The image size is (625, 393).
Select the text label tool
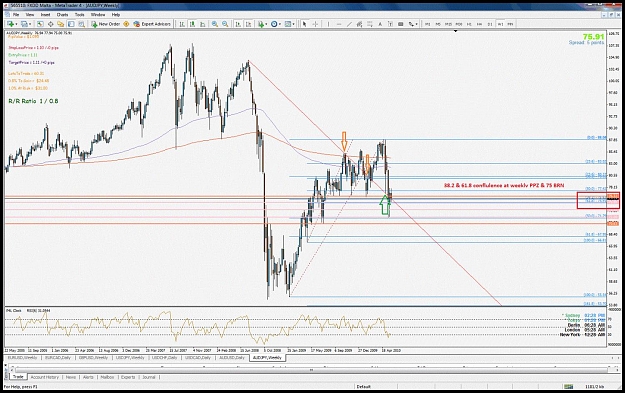(x=390, y=24)
